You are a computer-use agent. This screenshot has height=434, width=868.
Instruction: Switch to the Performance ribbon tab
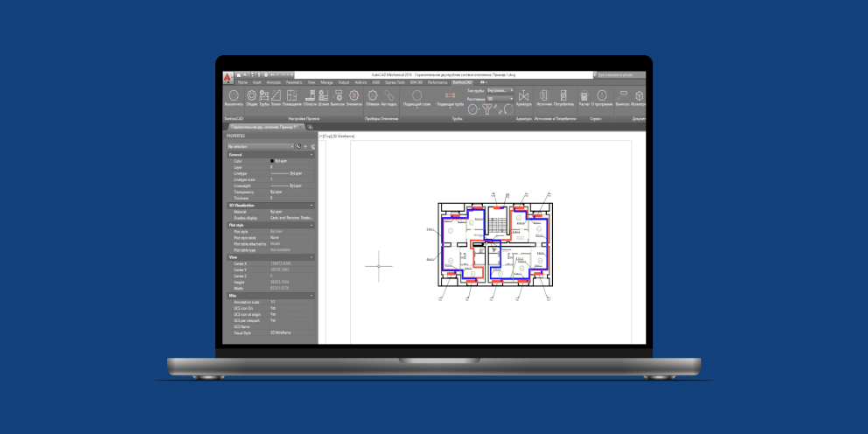[437, 82]
